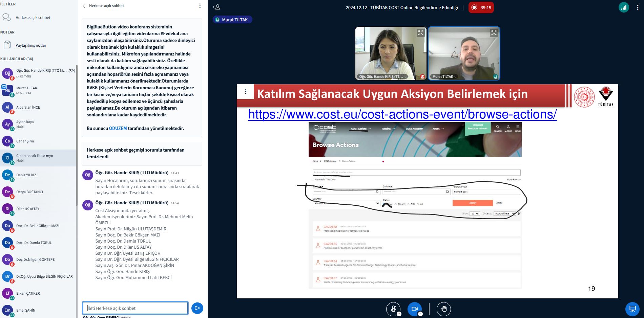This screenshot has width=644, height=318.
Task: Open chat options three-dot menu
Action: tap(200, 6)
